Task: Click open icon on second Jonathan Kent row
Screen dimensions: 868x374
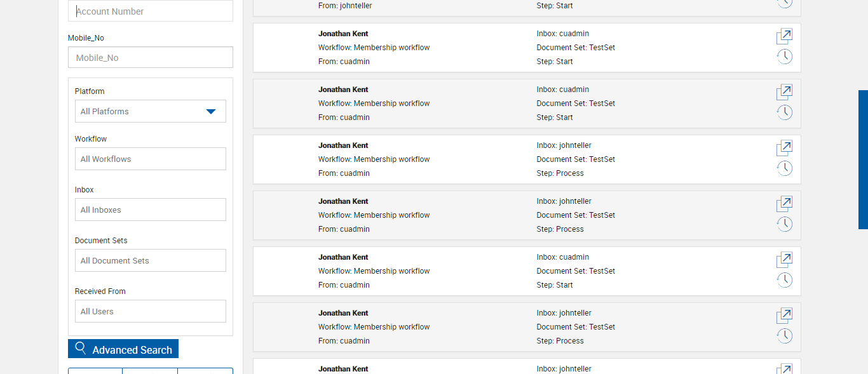Action: click(784, 92)
